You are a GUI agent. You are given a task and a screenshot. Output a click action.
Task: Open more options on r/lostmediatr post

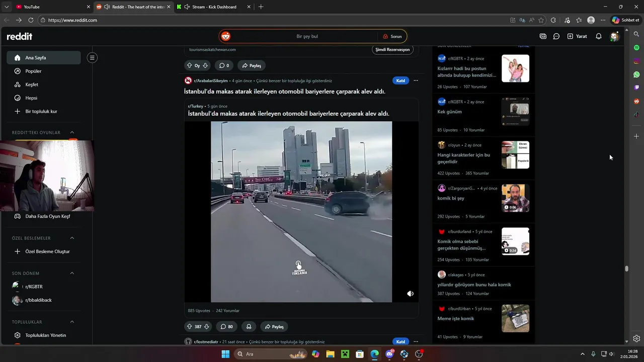tap(416, 342)
